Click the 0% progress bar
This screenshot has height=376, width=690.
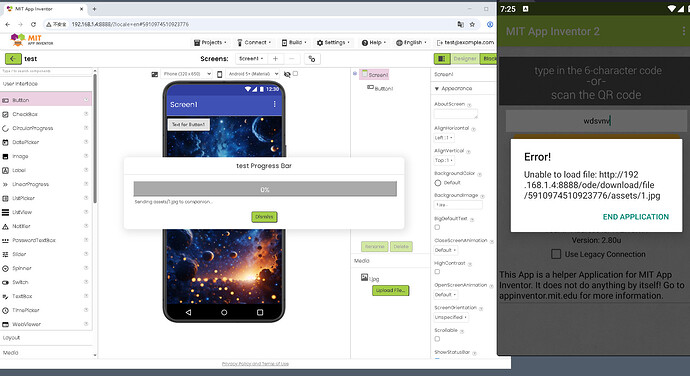[x=265, y=189]
